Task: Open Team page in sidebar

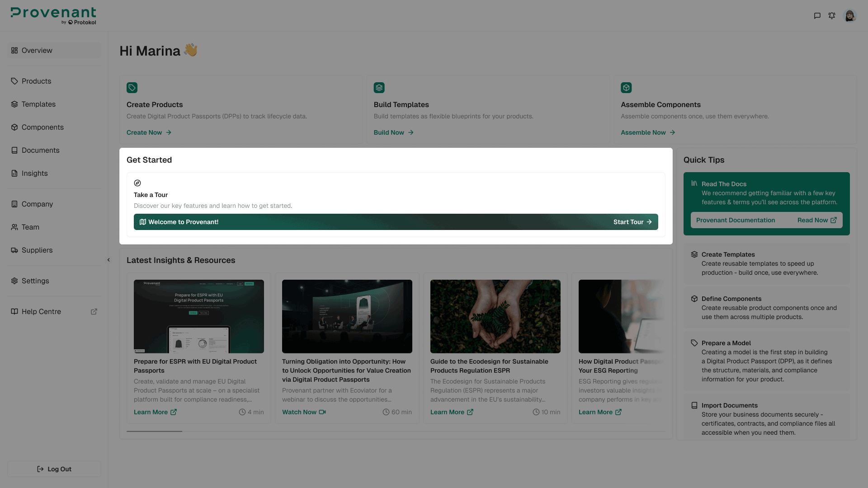Action: [x=54, y=227]
